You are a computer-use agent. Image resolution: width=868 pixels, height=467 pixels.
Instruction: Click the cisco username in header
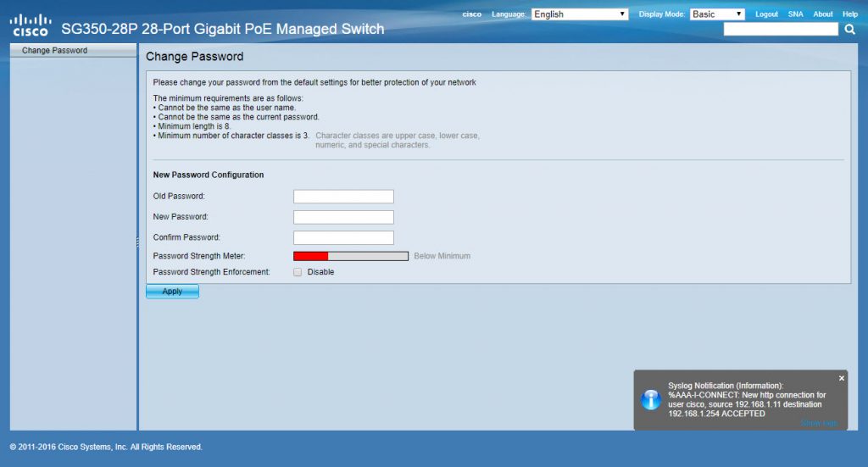click(x=471, y=14)
